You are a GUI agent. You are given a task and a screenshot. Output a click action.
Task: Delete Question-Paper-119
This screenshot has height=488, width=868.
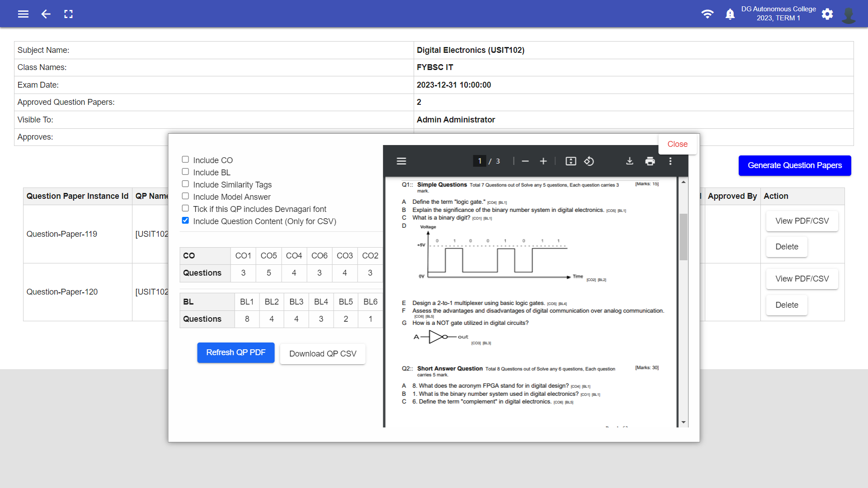click(787, 247)
